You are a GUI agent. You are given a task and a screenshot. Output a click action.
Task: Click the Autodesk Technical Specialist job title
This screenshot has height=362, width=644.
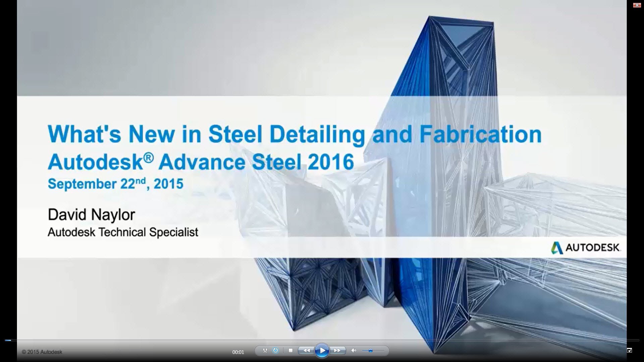tap(123, 232)
